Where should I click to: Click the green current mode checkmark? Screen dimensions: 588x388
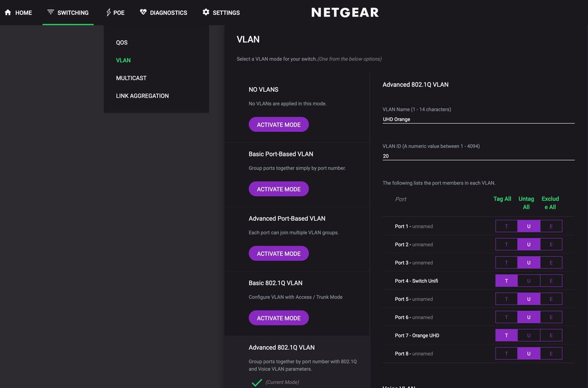pyautogui.click(x=257, y=383)
